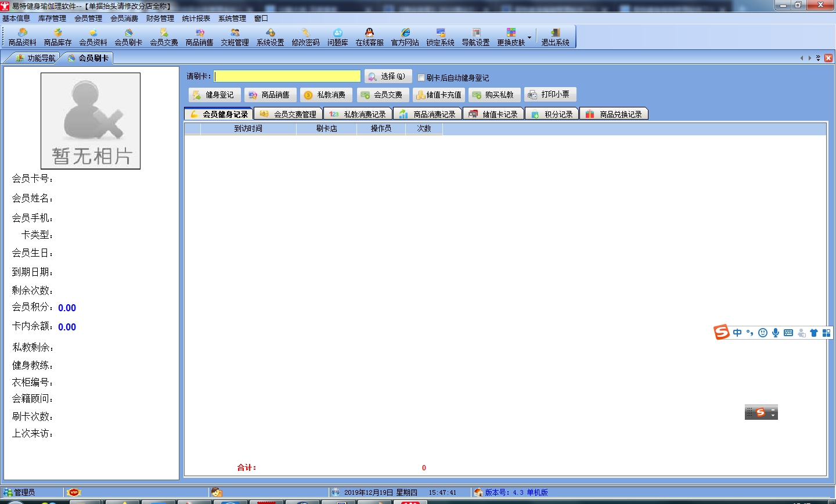Open the 财务管理 menu
Screen dimensions: 836x504
point(160,19)
